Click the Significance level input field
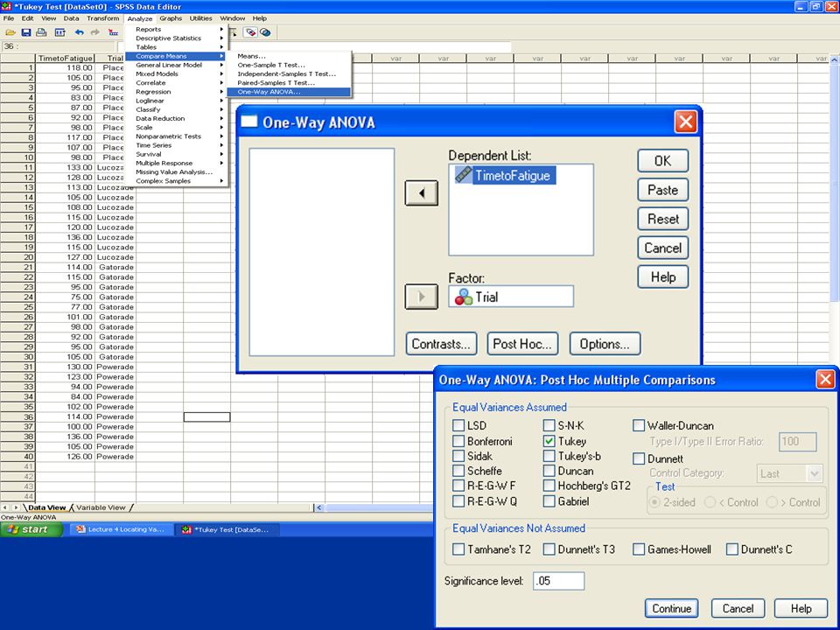 [x=558, y=581]
